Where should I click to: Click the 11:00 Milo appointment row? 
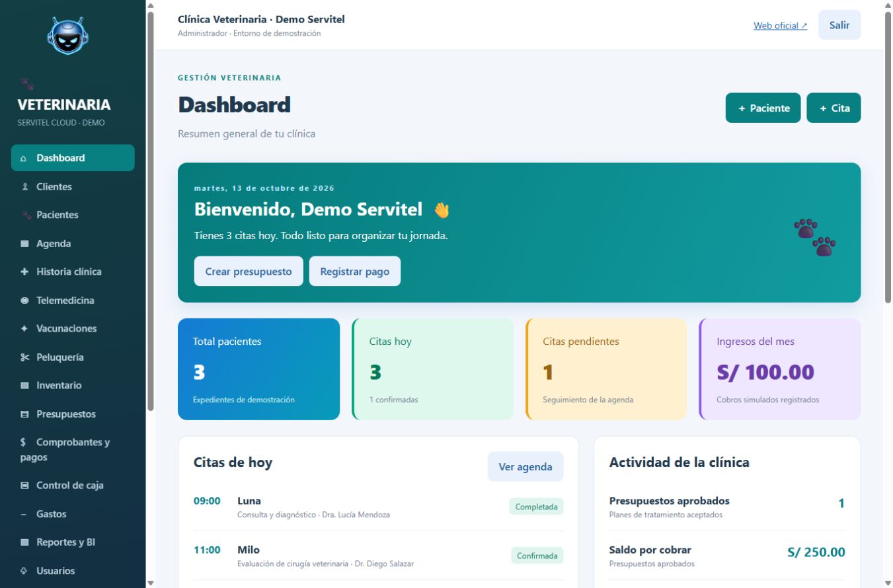point(378,556)
